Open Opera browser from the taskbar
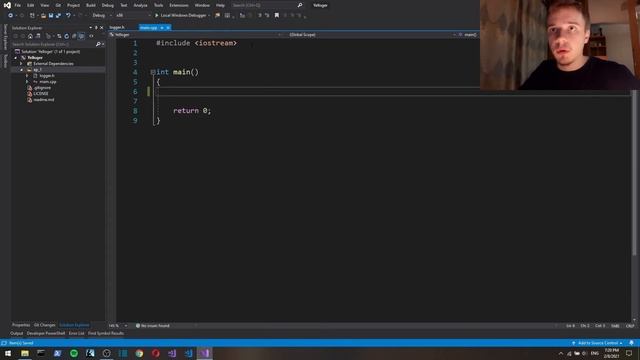640x360 pixels. pyautogui.click(x=156, y=353)
